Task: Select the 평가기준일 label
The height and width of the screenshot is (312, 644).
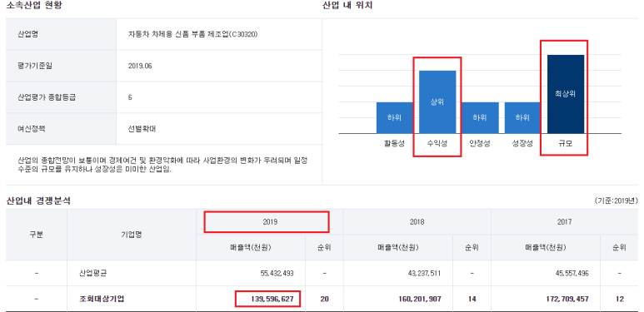Action: click(35, 66)
